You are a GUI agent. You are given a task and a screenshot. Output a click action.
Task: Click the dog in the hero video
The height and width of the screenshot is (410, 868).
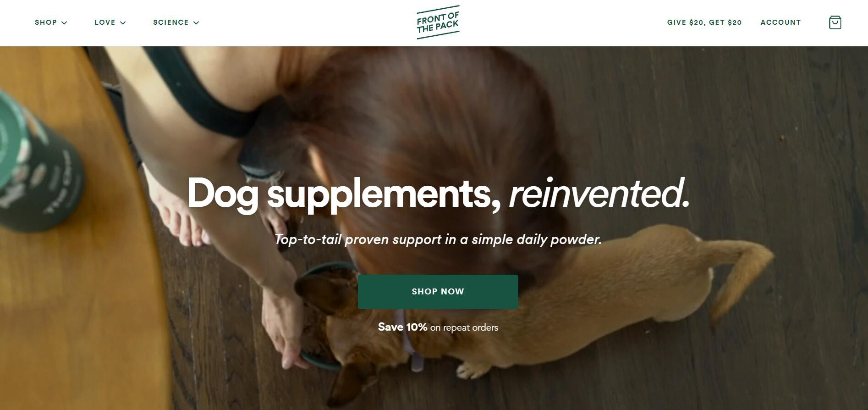pyautogui.click(x=527, y=312)
